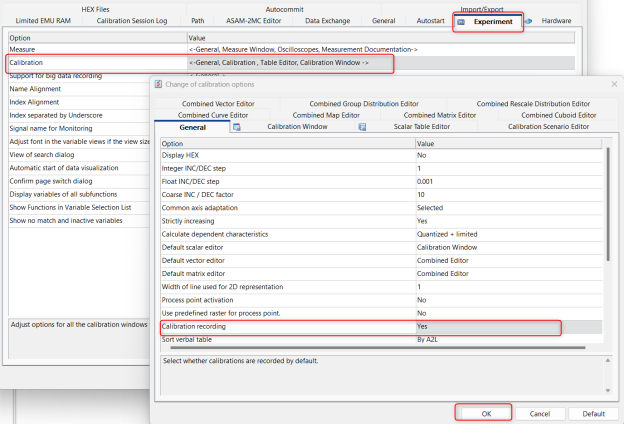Screen dimensions: 624x424
Task: Click the Change of calibration options dialog icon
Action: coord(158,84)
